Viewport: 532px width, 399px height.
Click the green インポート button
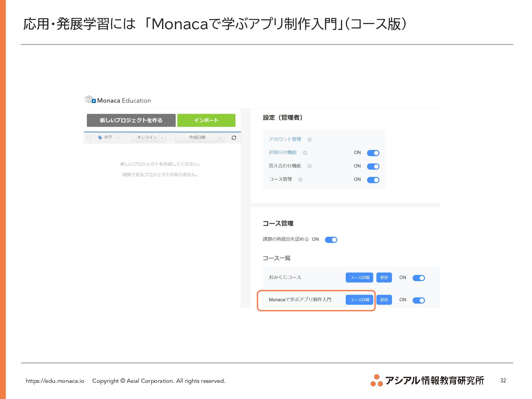pyautogui.click(x=206, y=120)
